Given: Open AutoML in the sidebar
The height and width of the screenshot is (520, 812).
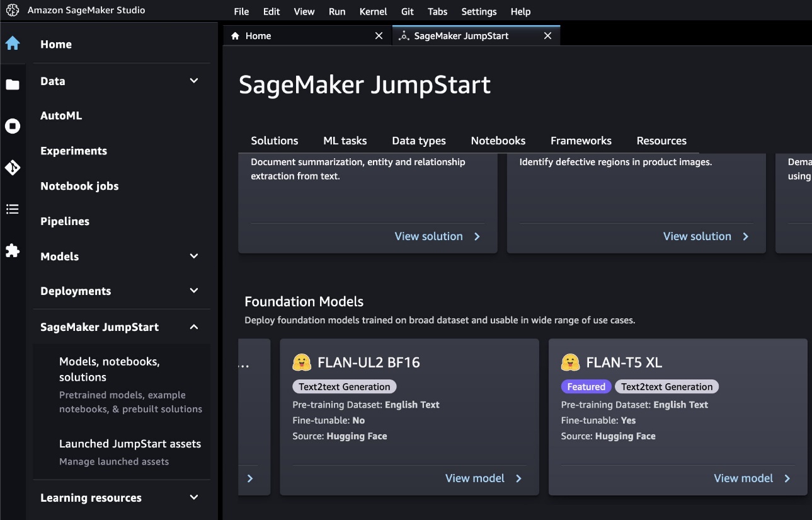Looking at the screenshot, I should pos(61,116).
